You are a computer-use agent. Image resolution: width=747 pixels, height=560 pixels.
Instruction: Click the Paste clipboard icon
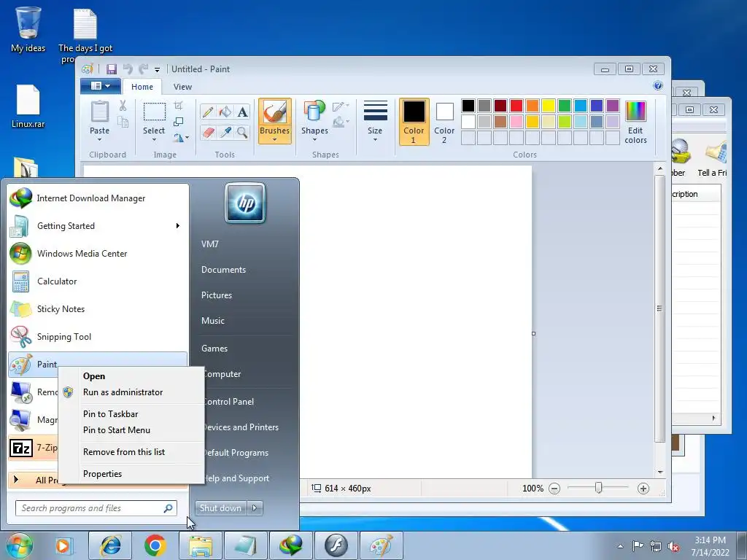coord(99,112)
